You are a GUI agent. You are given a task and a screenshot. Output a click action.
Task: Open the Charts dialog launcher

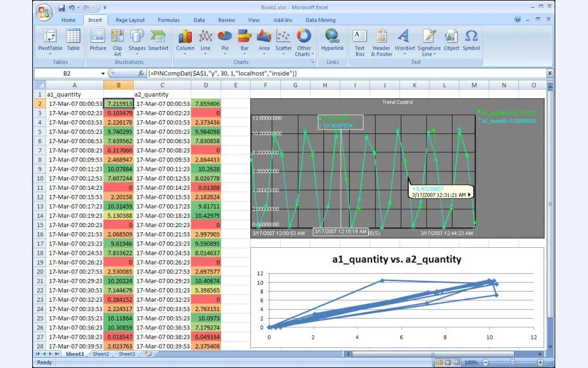click(312, 62)
